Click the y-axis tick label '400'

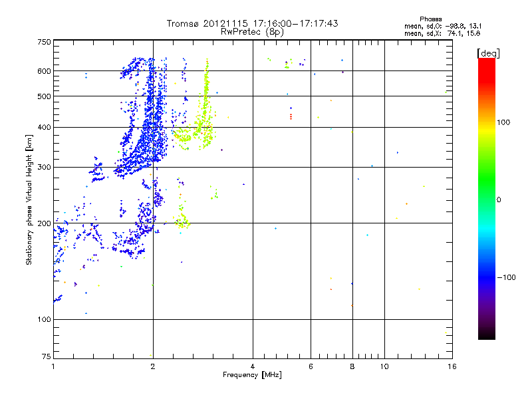(x=44, y=128)
